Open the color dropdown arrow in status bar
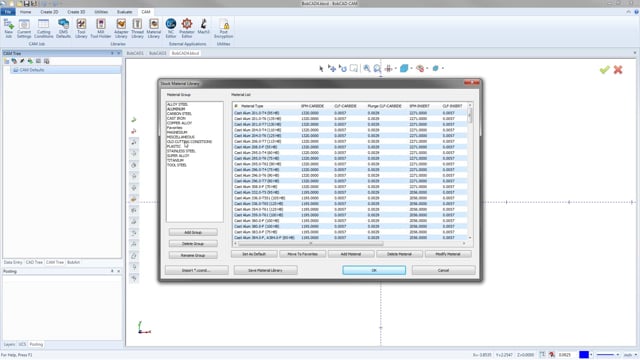Viewport: 640px width, 360px height. coord(591,355)
